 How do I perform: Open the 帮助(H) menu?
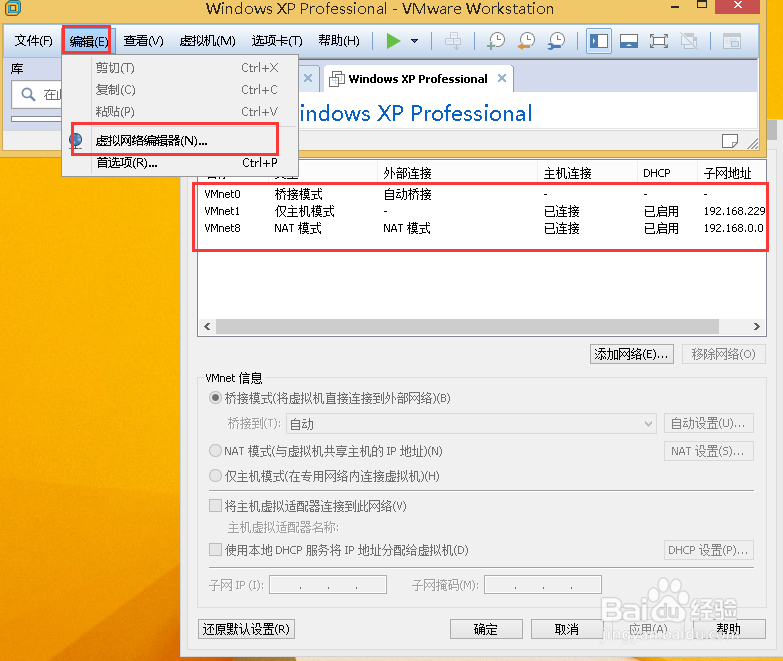click(339, 40)
